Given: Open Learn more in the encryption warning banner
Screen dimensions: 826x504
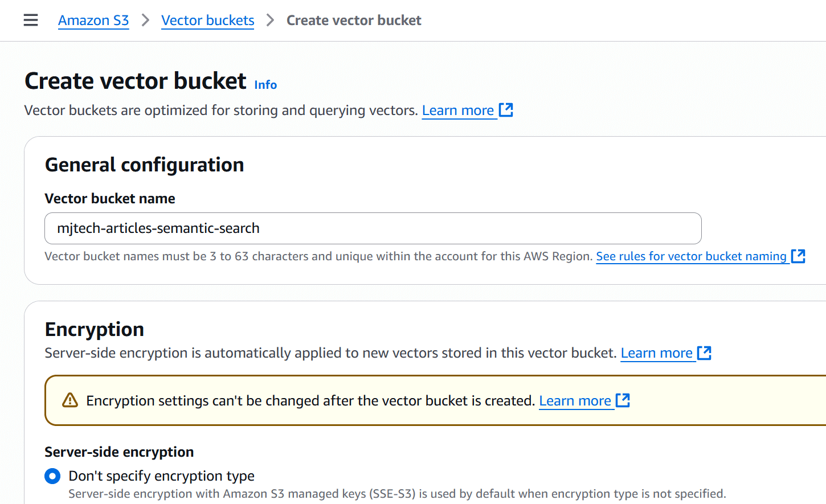Looking at the screenshot, I should pos(576,400).
